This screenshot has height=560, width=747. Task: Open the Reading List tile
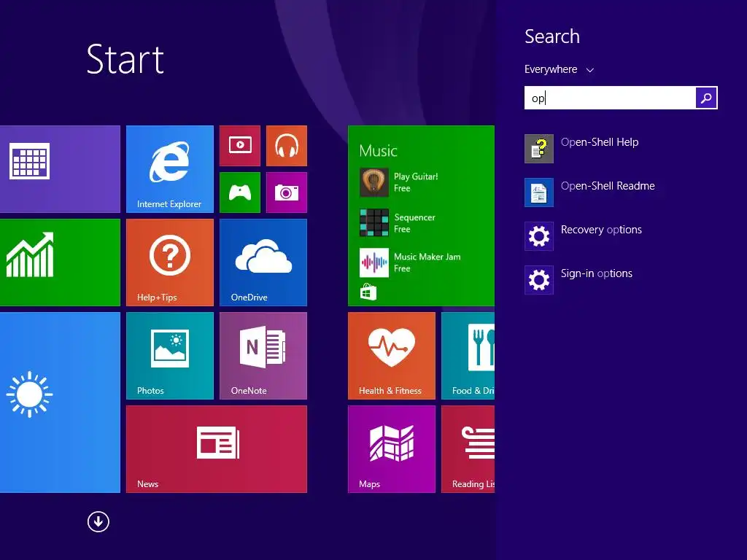pos(468,449)
